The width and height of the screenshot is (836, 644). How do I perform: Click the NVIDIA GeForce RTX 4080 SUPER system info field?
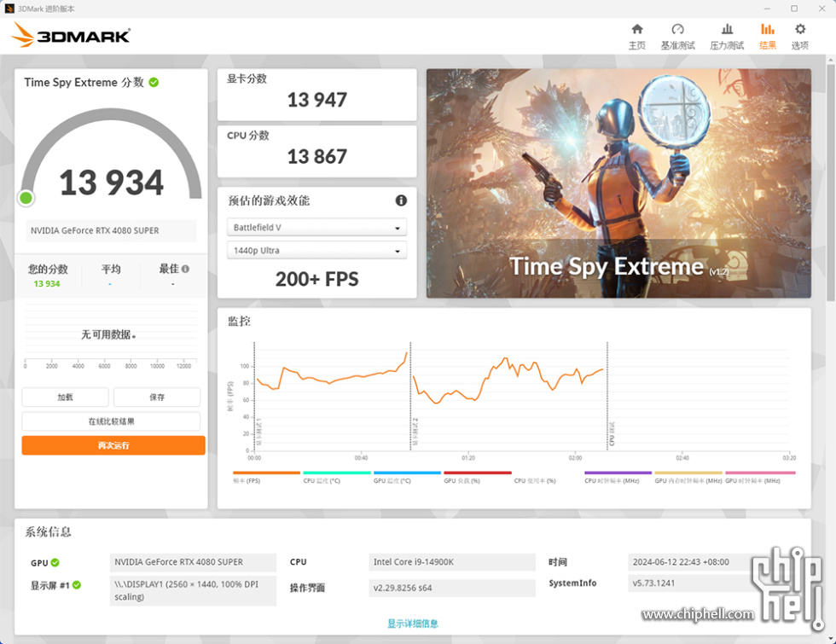click(x=193, y=562)
